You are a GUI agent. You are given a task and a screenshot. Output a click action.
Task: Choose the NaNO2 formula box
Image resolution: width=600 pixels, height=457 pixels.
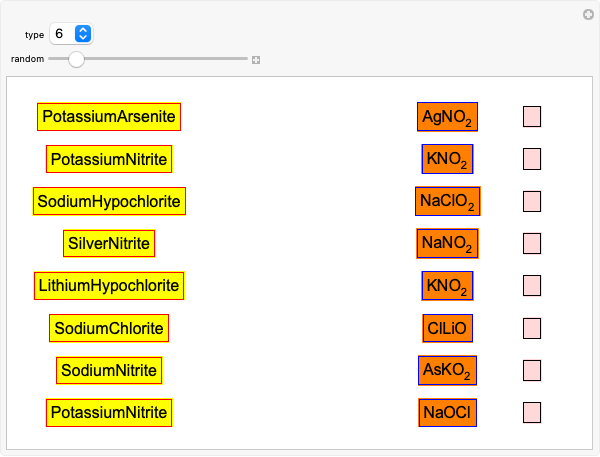point(447,243)
